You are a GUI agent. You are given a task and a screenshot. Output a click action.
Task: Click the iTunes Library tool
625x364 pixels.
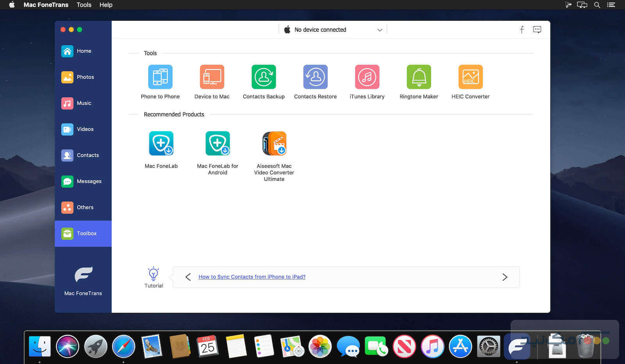367,77
